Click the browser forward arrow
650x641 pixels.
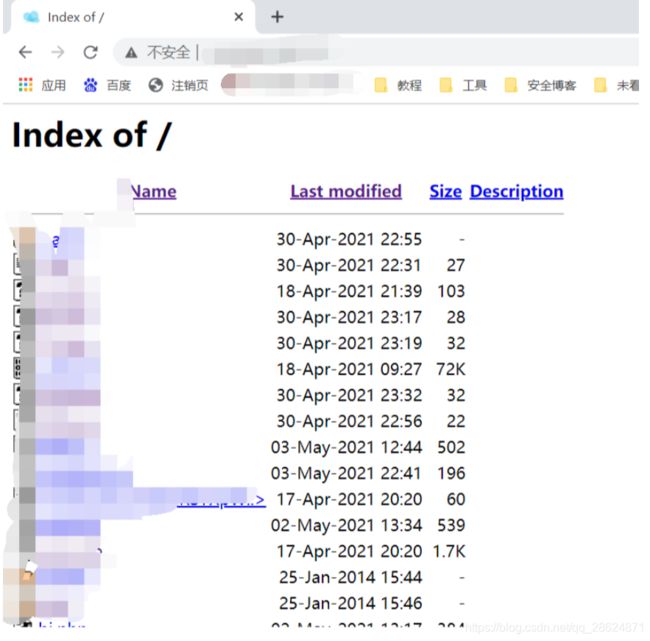tap(58, 52)
